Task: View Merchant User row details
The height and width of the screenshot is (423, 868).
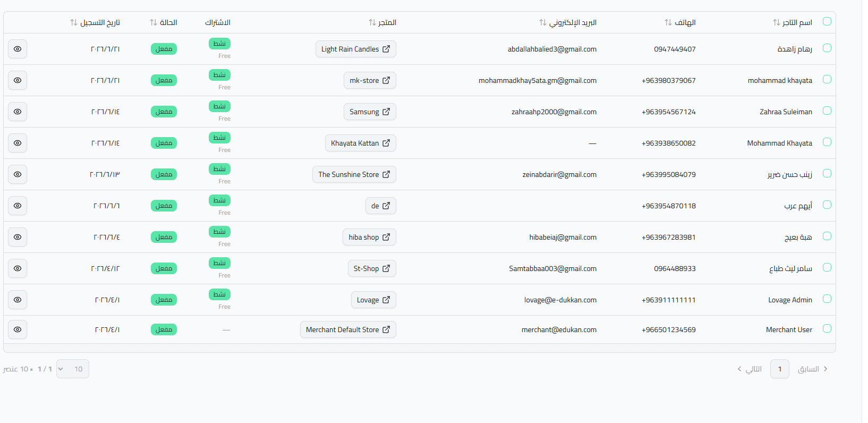Action: tap(18, 329)
